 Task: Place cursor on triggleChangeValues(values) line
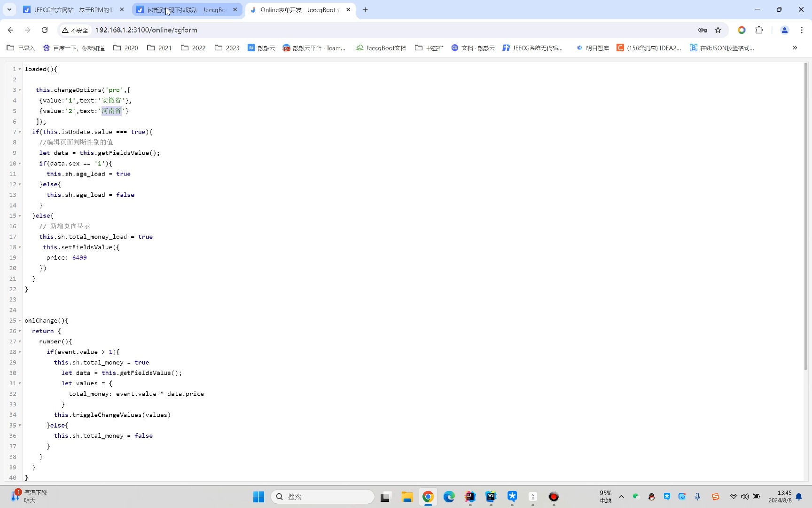112,414
